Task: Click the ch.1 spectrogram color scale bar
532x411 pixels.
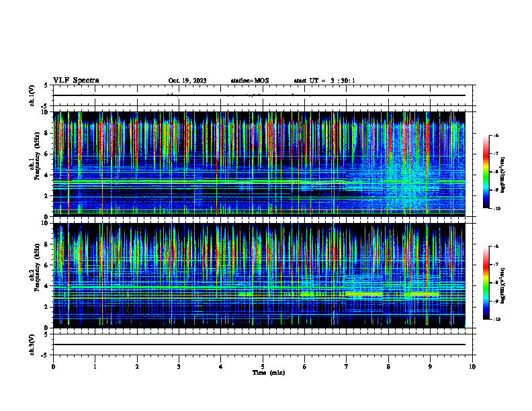Action: [486, 172]
